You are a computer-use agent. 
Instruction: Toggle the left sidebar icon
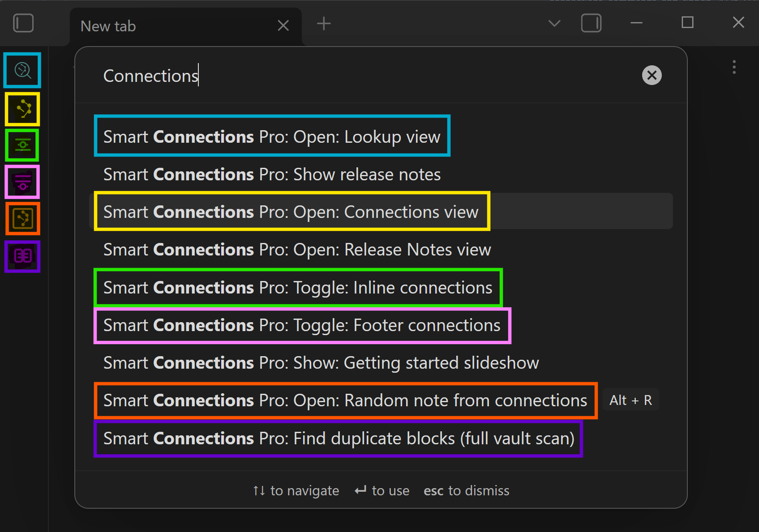[x=23, y=23]
